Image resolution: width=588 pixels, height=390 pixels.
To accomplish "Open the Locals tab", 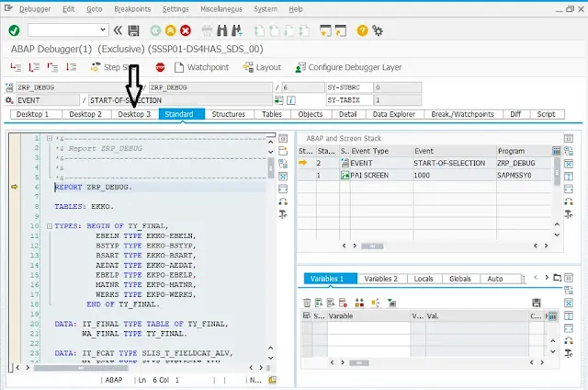I will (424, 279).
